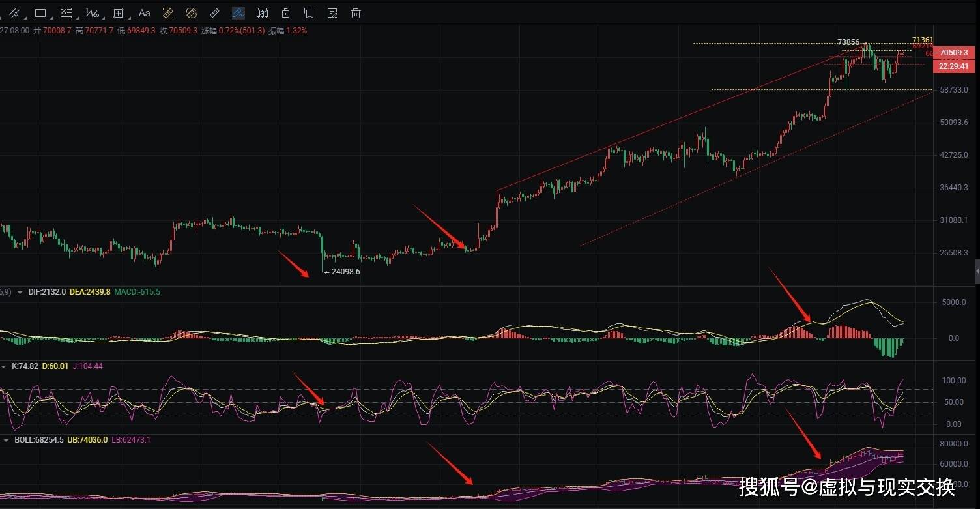Viewport: 980px width, 509px height.
Task: Select the plain ruler measure tool
Action: pos(215,13)
